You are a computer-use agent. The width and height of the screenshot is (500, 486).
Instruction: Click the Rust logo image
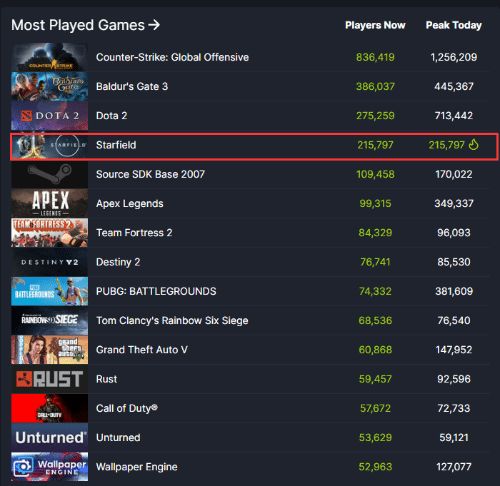[50, 379]
